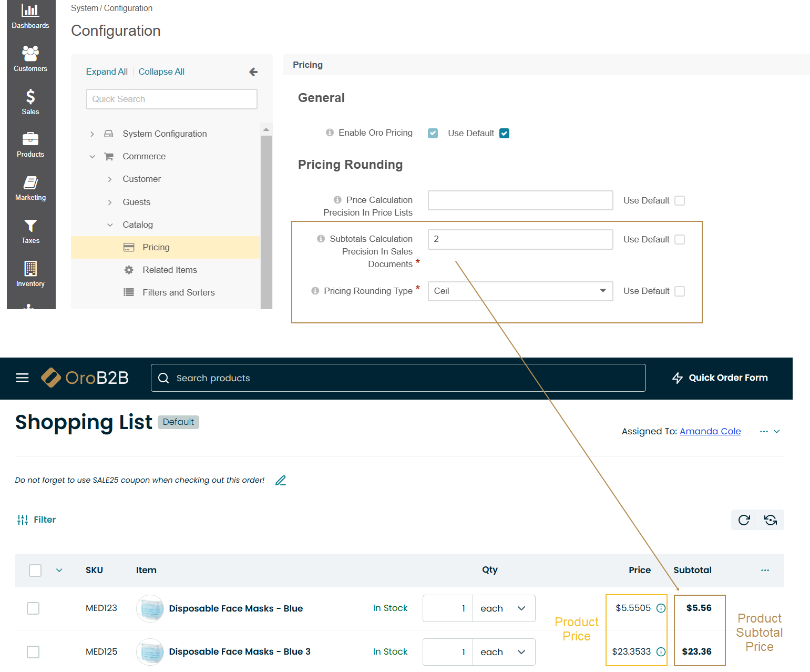Open the Dashboards sidebar icon
Viewport: 810px width, 672px height.
[x=30, y=11]
